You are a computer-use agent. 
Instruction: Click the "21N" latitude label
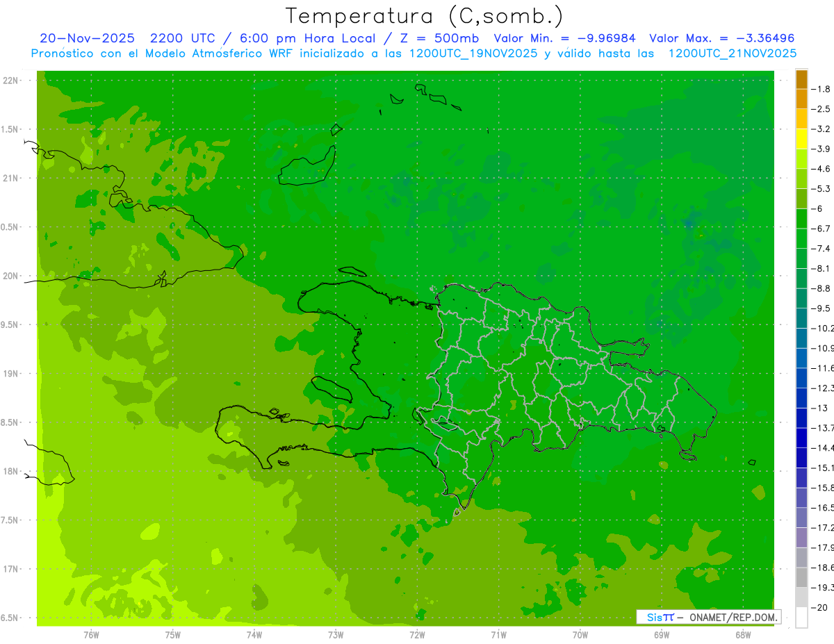[10, 178]
